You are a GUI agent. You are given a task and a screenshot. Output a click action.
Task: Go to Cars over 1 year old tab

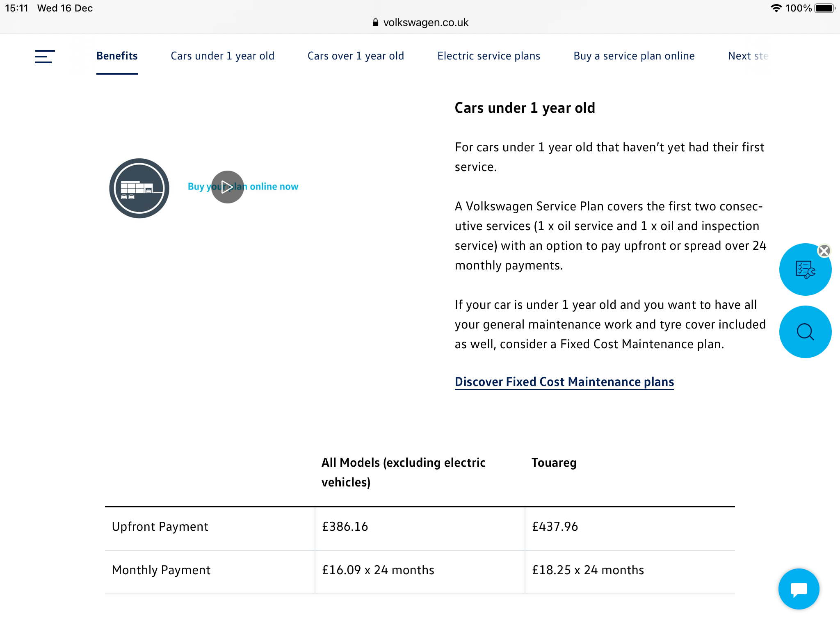pos(356,56)
